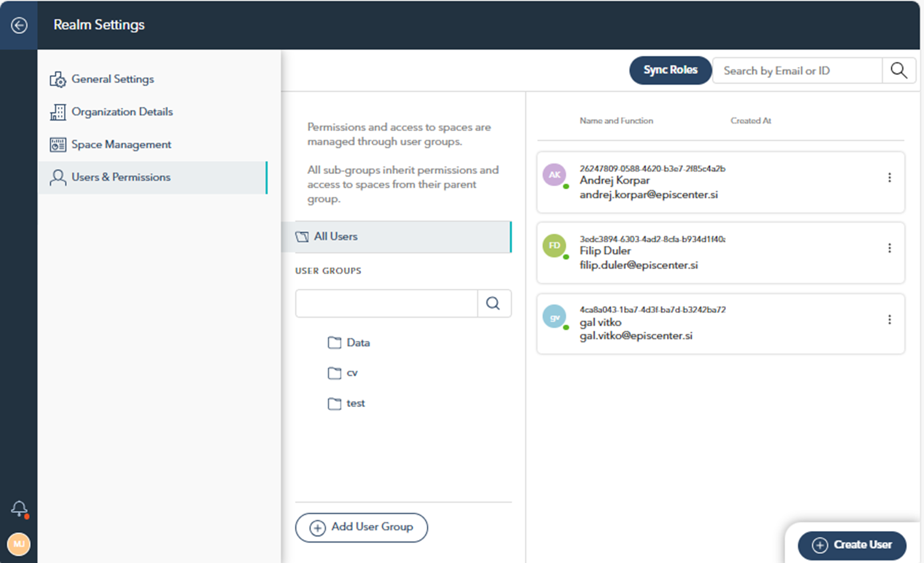Click the back arrow icon beside Realm Settings
The image size is (924, 563).
19,25
